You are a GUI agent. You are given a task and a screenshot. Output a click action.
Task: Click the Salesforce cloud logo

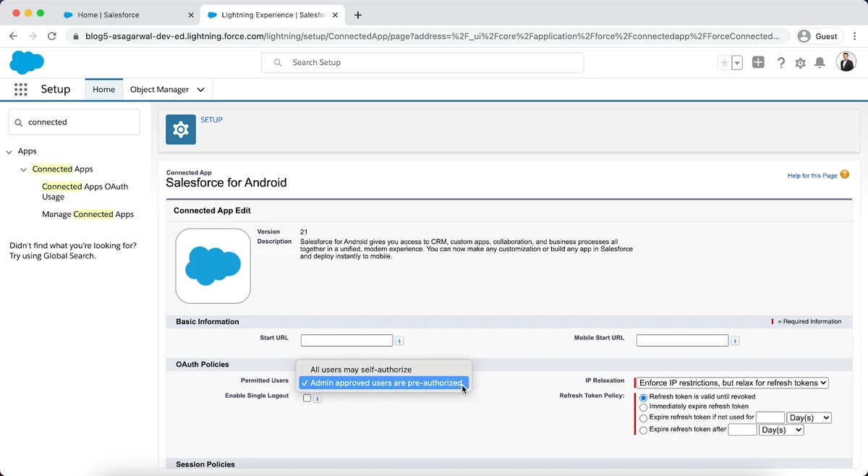tap(27, 62)
